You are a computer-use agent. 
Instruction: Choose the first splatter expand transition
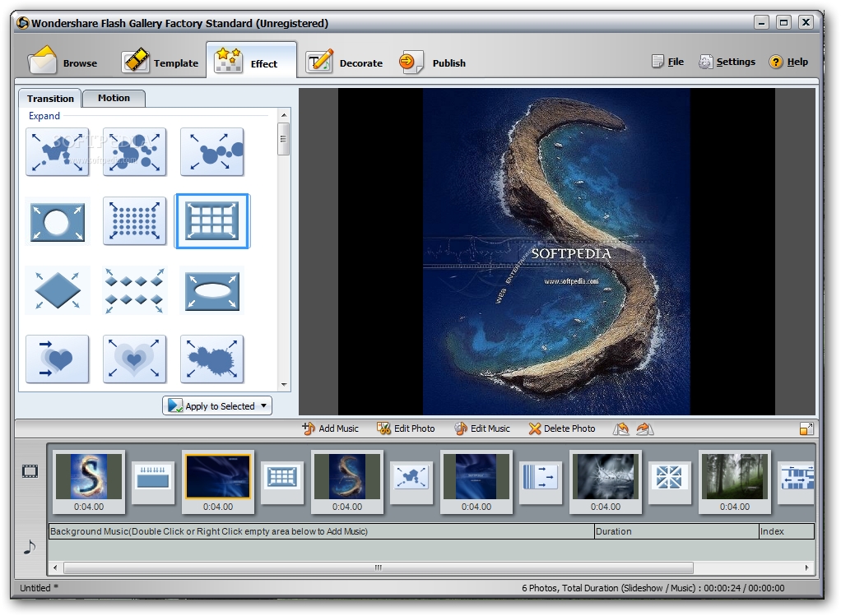[58, 151]
